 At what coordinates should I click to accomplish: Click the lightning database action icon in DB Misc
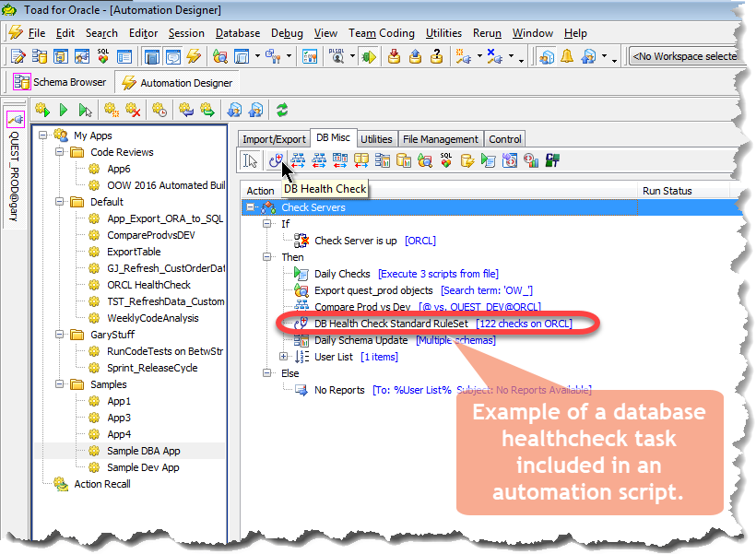click(x=467, y=160)
